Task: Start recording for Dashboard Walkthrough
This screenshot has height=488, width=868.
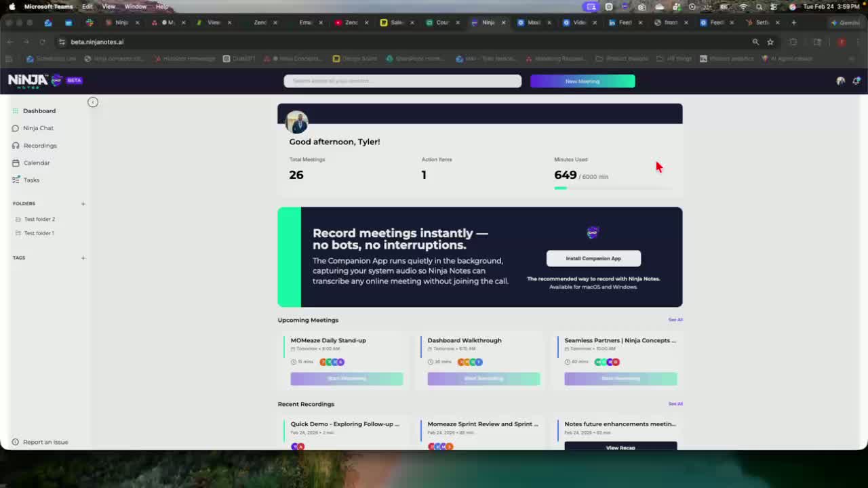Action: tap(484, 379)
